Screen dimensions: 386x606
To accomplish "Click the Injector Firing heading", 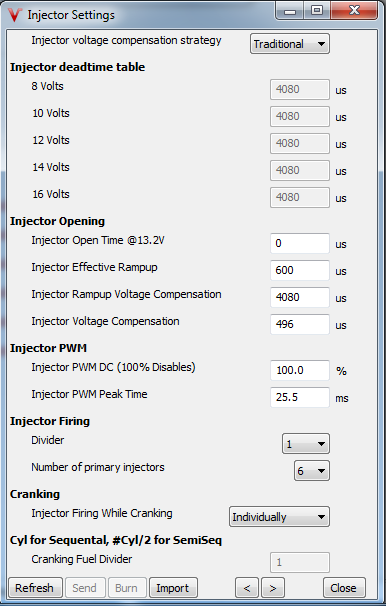I will pos(50,421).
